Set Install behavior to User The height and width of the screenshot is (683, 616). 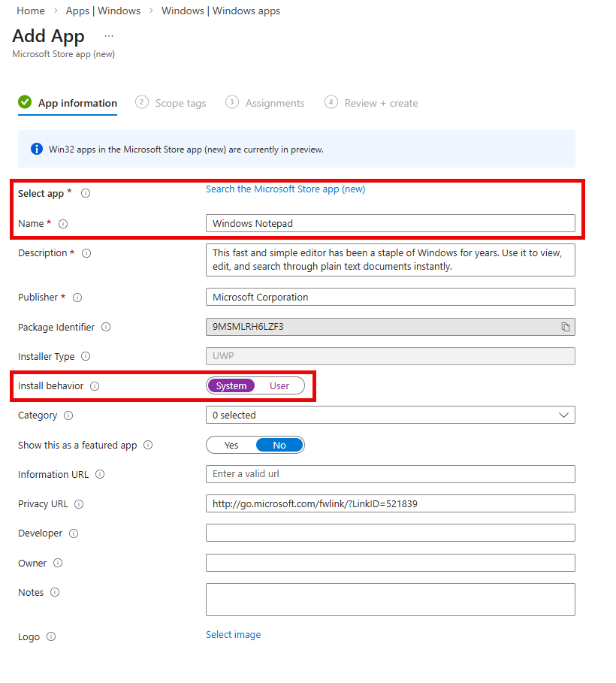point(279,386)
